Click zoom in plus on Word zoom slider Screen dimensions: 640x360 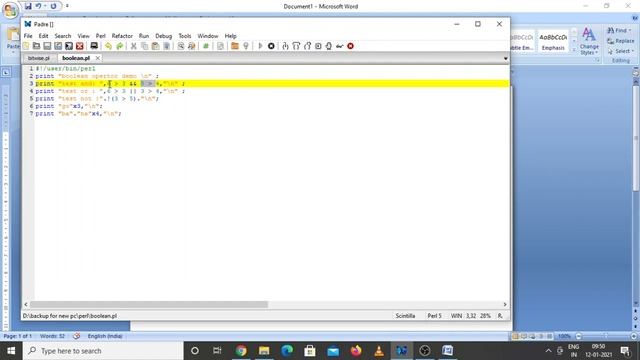(x=633, y=336)
